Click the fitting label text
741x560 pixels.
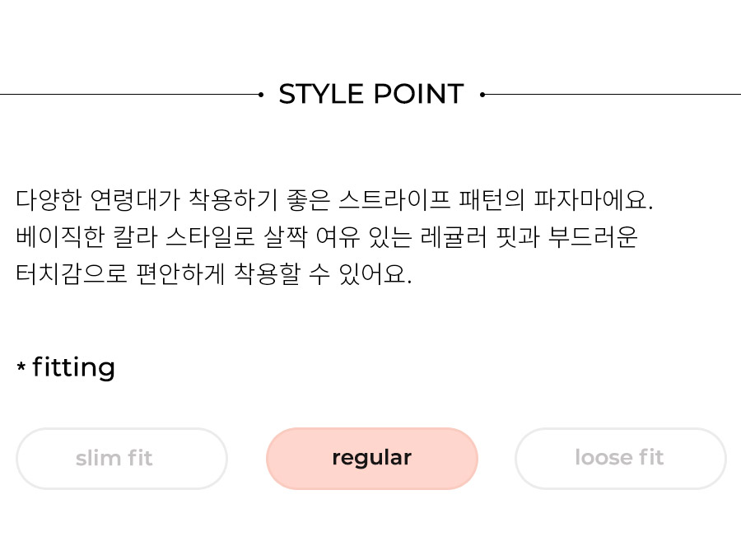[x=73, y=367]
